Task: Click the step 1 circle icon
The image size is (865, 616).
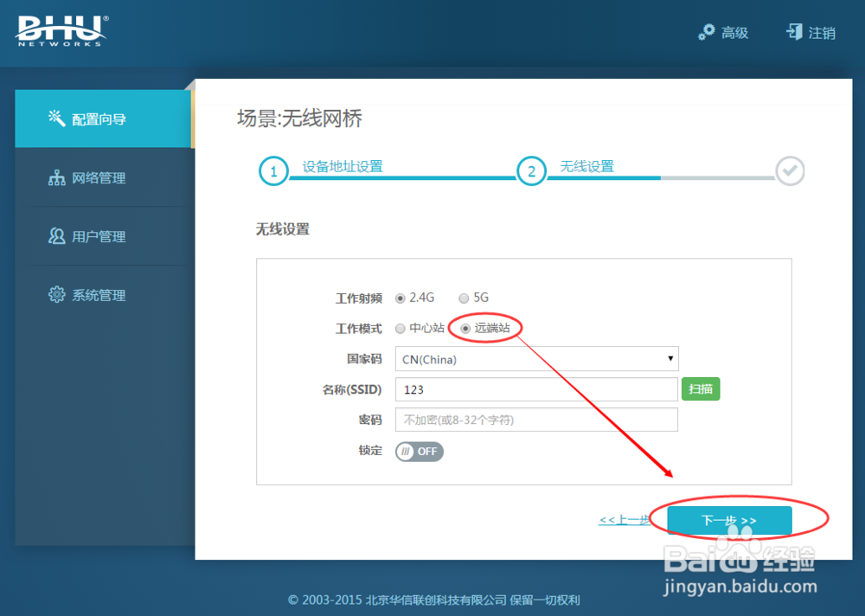Action: pos(273,171)
